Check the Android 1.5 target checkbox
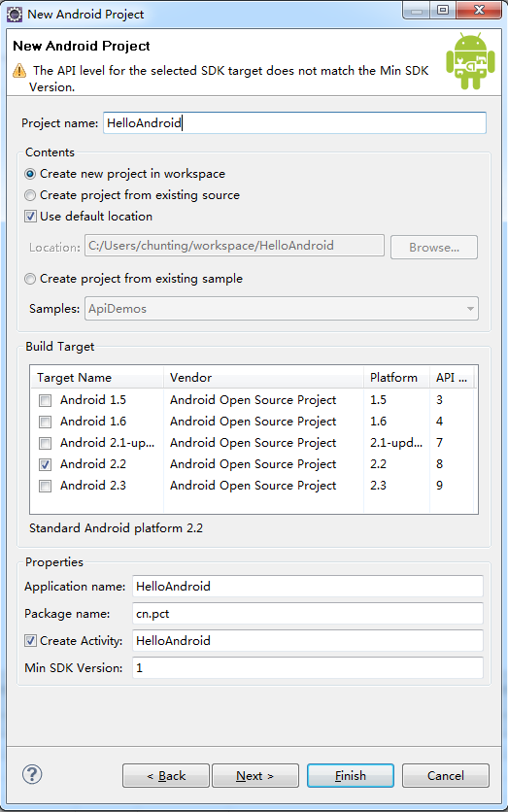The image size is (508, 812). [46, 400]
